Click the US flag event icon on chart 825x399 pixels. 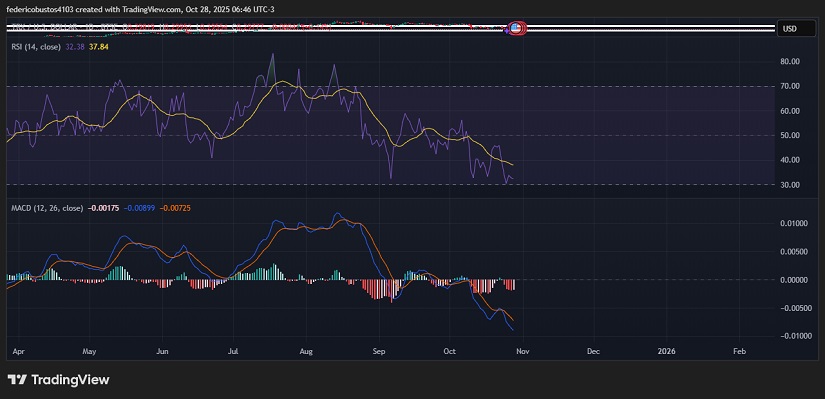(517, 28)
